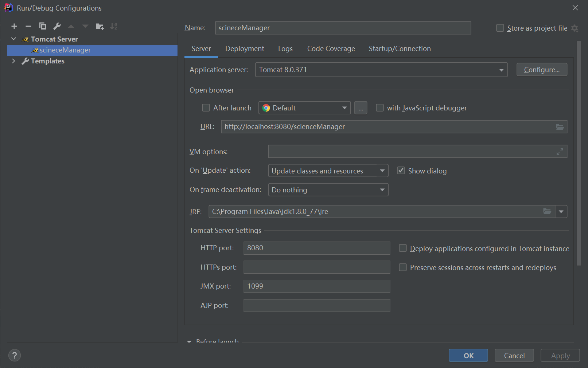Click the vertical scrollbar of settings panel
The width and height of the screenshot is (588, 368).
click(x=579, y=153)
